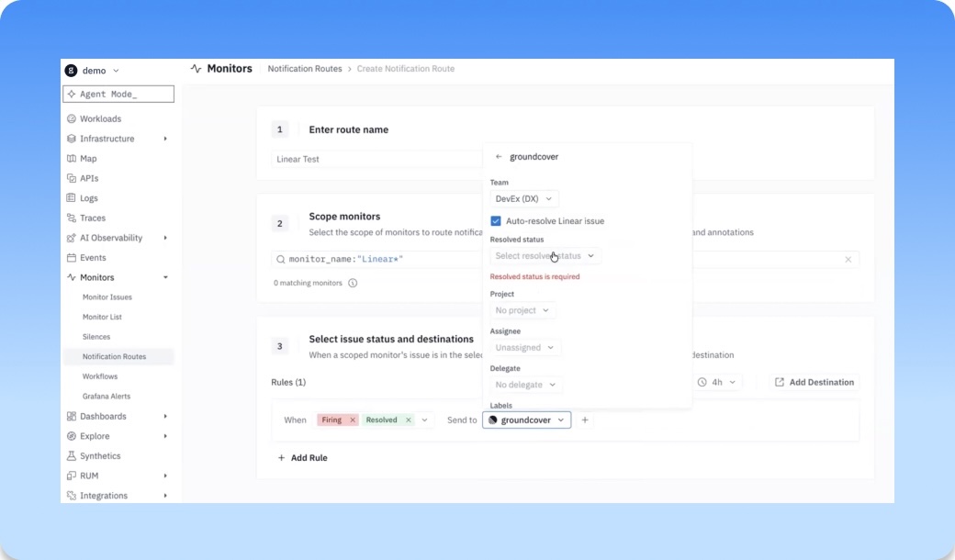Click the Monitors pulse icon in sidebar
955x560 pixels.
[72, 277]
